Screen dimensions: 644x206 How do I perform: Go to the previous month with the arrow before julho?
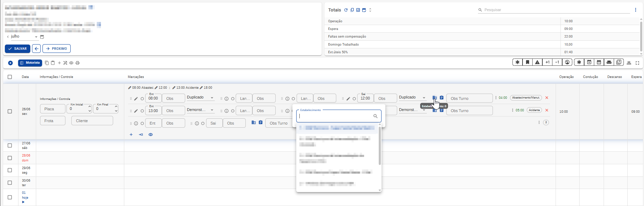pos(8,37)
